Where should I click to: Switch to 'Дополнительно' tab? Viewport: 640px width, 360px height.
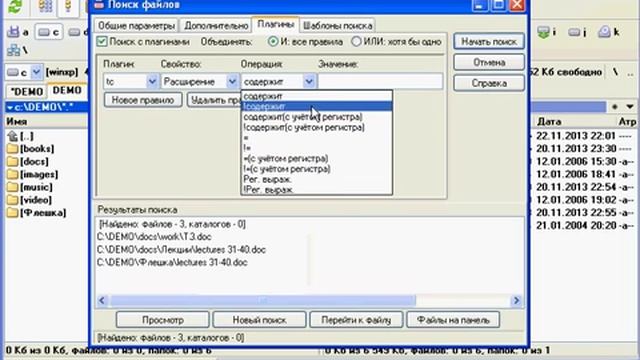216,26
